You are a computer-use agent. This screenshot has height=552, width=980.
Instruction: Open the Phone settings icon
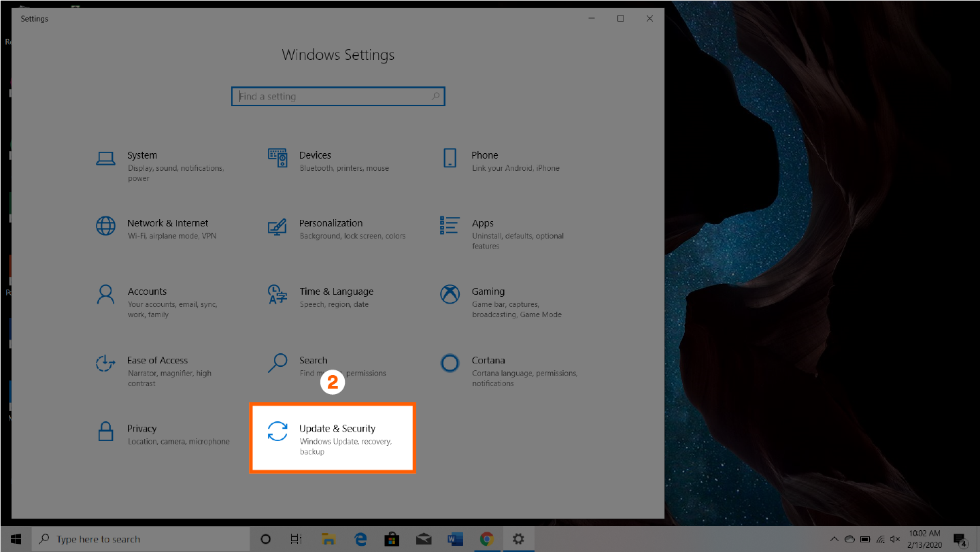450,158
